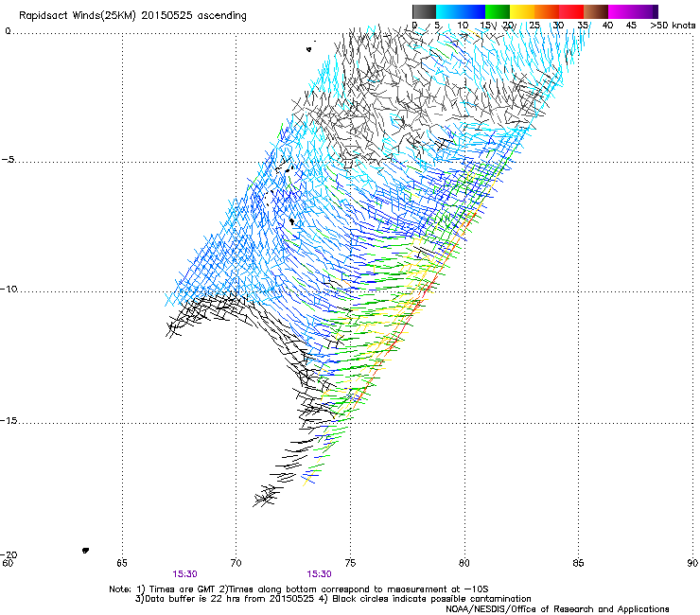Click the 'Times are GMT' note line
This screenshot has width=700, height=615.
pos(299,589)
